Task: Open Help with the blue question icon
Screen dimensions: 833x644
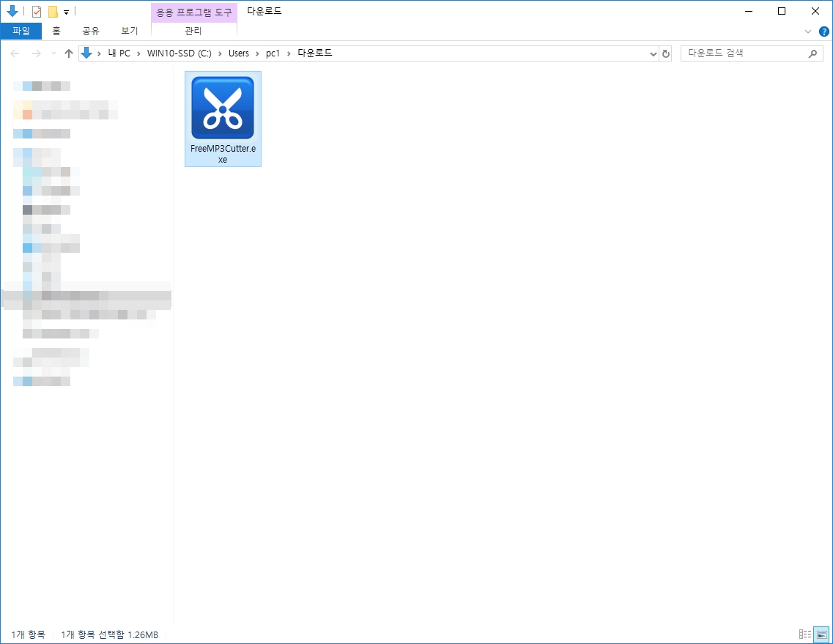Action: [x=824, y=32]
